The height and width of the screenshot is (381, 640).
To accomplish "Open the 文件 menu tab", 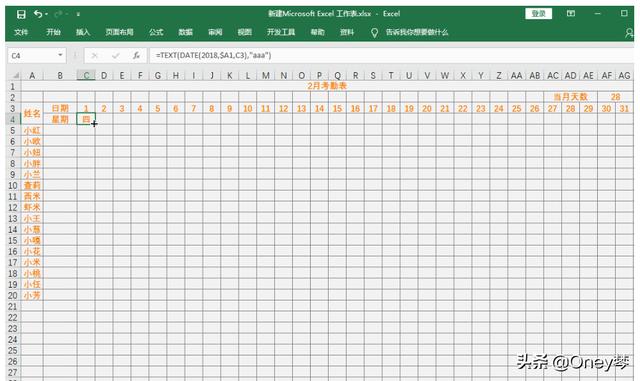I will pyautogui.click(x=21, y=32).
